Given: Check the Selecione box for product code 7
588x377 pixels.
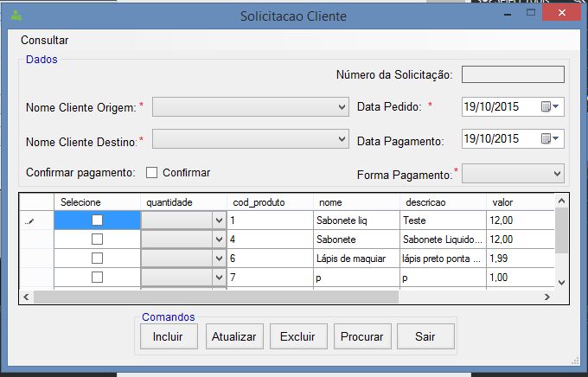Looking at the screenshot, I should pyautogui.click(x=97, y=278).
